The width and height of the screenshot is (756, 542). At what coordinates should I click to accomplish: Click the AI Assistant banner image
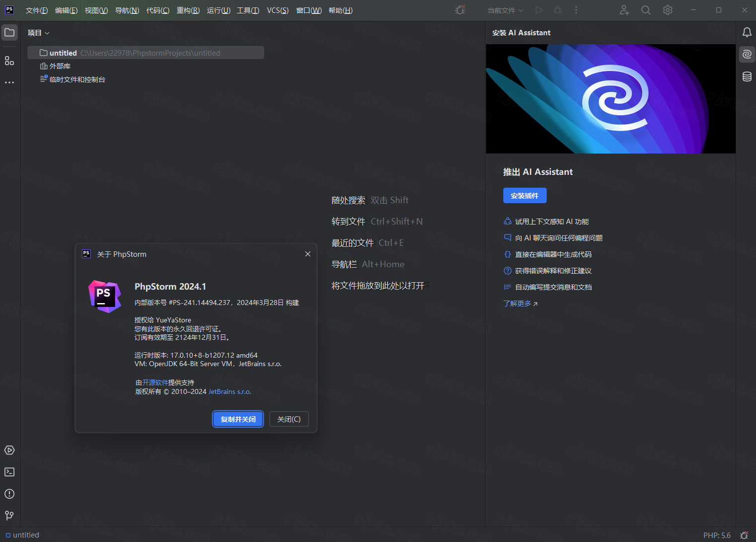coord(611,99)
